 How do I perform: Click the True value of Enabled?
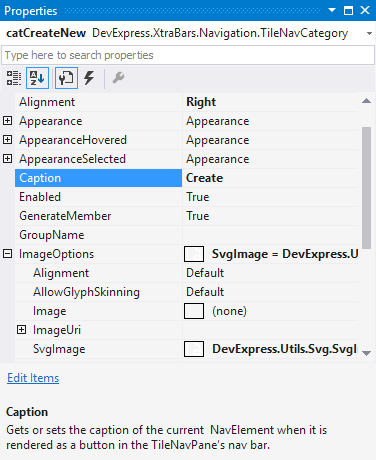pyautogui.click(x=198, y=197)
